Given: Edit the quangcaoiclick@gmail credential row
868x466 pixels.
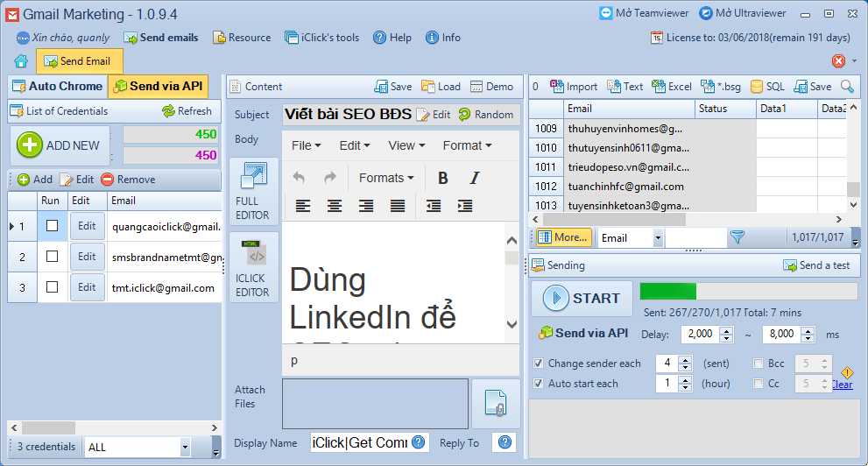Looking at the screenshot, I should pos(87,226).
